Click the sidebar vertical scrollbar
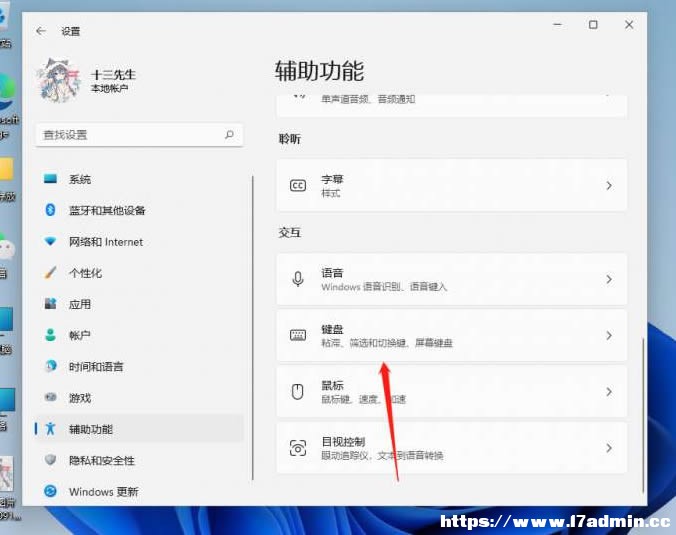 pos(253,327)
